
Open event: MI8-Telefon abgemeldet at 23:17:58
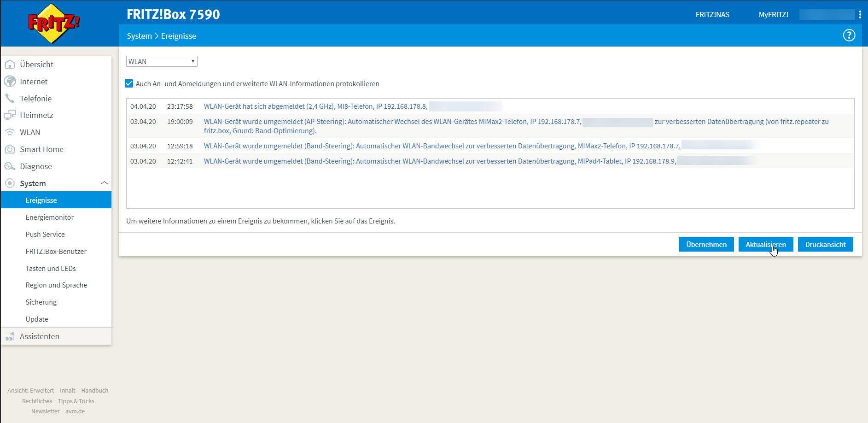[x=315, y=106]
